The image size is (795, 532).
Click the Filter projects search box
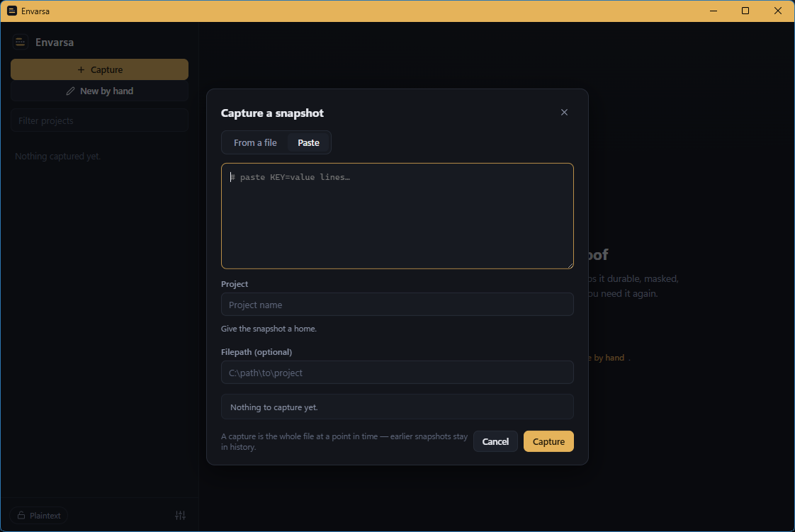99,120
